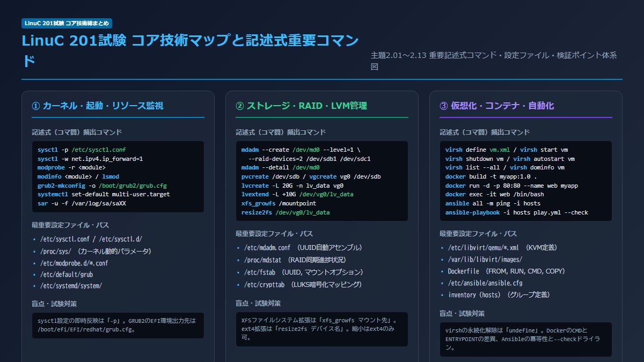Click 'ansible-playbook -i hosts play.yml --check' line
The width and height of the screenshot is (644, 362).
(x=516, y=212)
